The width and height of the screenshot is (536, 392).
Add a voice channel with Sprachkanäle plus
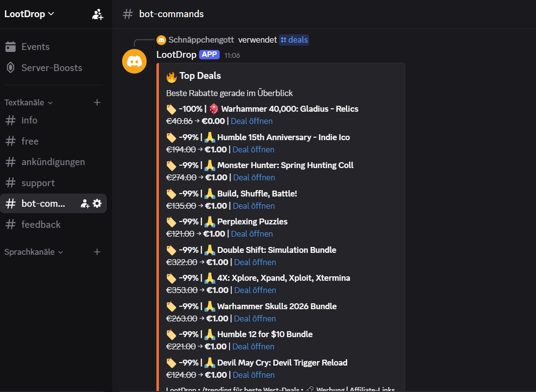(97, 252)
